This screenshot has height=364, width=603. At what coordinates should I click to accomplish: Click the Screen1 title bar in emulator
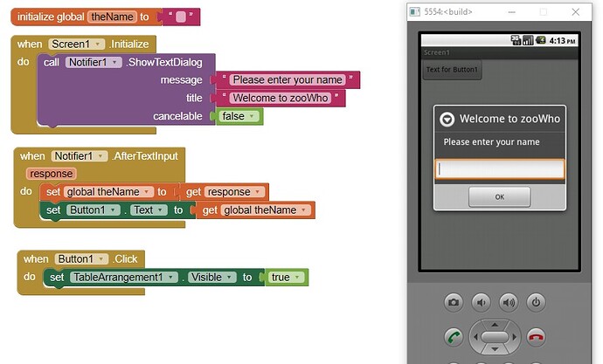click(500, 52)
